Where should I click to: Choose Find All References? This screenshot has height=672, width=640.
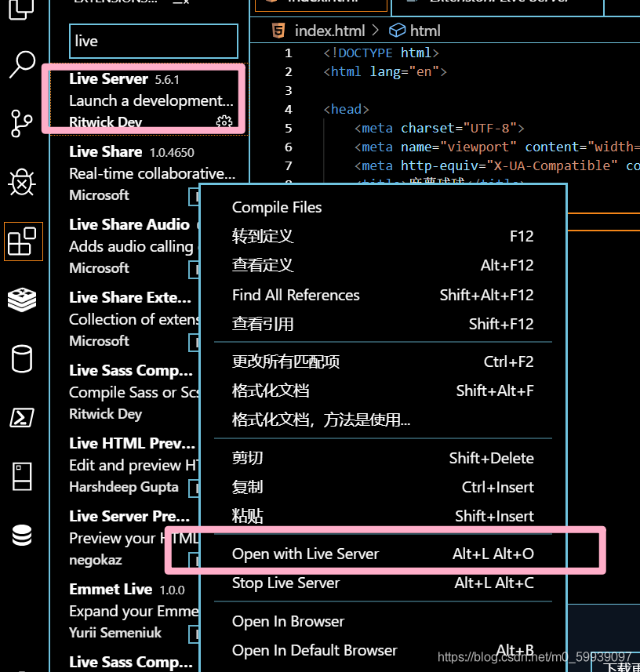point(383,295)
